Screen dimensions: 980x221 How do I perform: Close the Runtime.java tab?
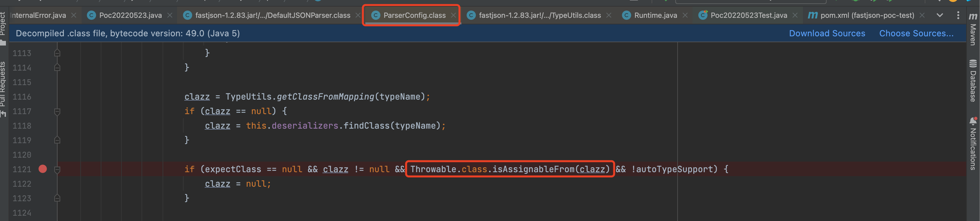point(685,15)
